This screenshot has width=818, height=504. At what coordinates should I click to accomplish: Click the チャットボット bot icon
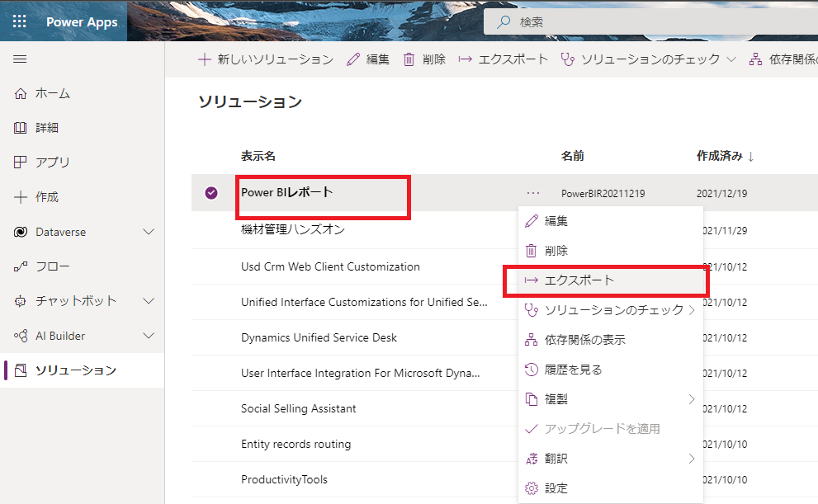[x=21, y=301]
